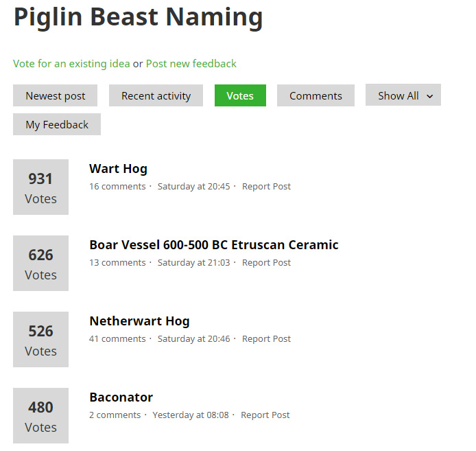476x451 pixels.
Task: Open the Wart Hog post
Action: pyautogui.click(x=118, y=168)
